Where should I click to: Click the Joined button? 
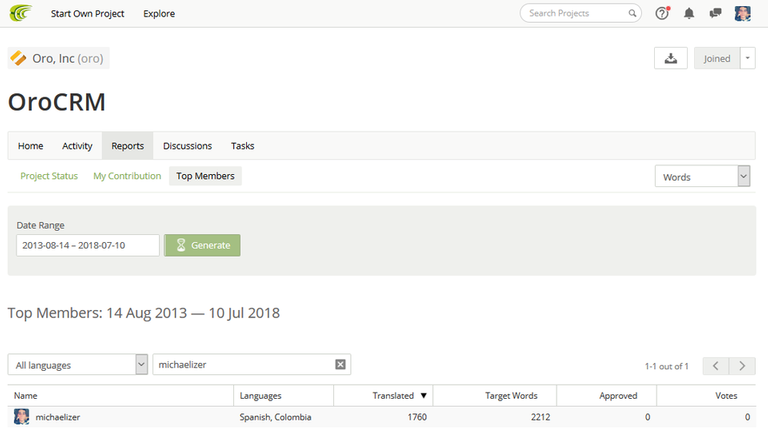point(717,58)
